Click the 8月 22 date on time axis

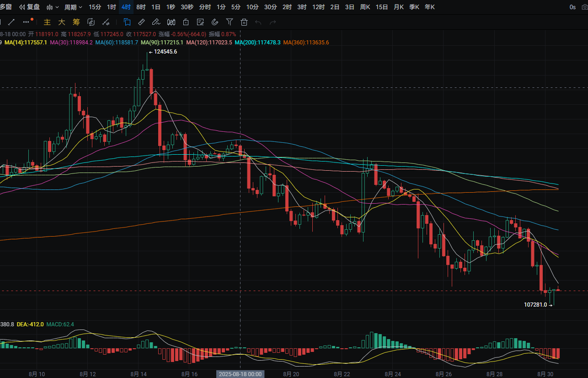point(342,374)
